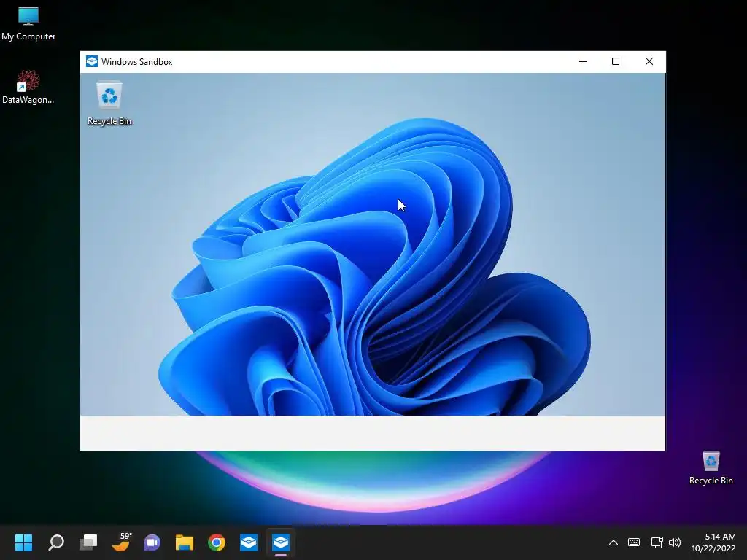Minimize the Windows Sandbox window
The width and height of the screenshot is (747, 560).
(x=583, y=61)
